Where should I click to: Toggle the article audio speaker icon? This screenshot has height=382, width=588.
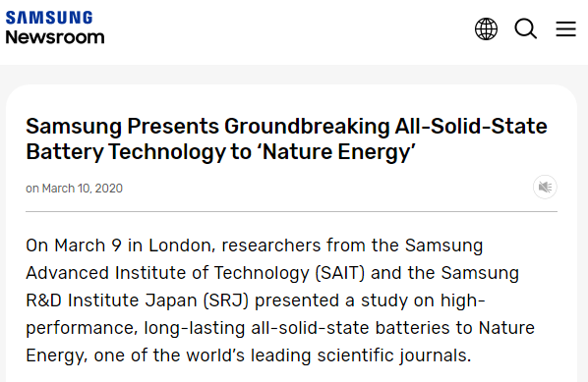545,187
